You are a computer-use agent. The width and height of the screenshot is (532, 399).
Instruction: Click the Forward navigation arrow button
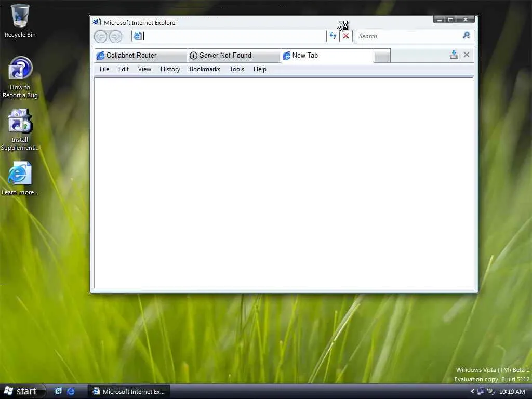coord(115,36)
